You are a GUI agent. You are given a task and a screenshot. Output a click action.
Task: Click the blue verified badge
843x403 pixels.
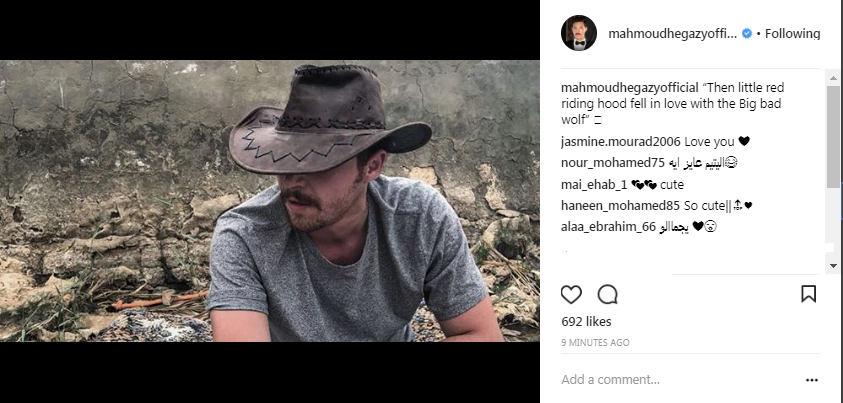pos(747,33)
